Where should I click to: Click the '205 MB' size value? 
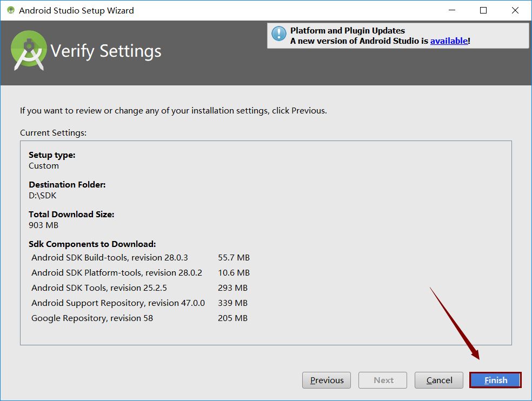pyautogui.click(x=232, y=318)
